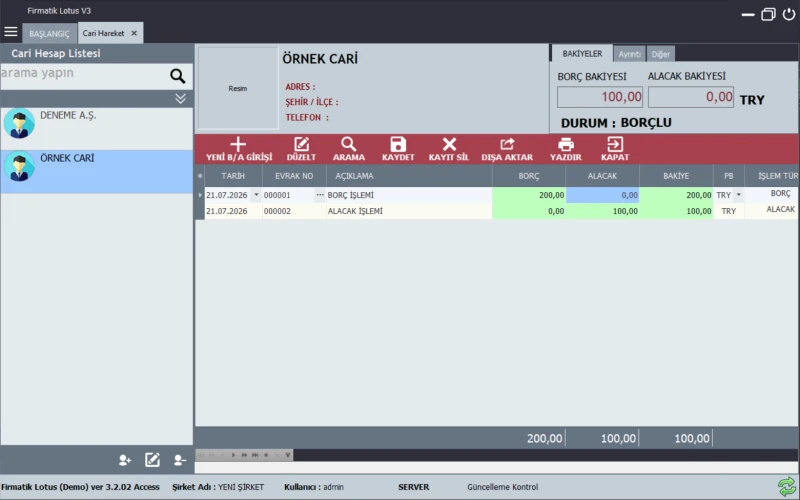The width and height of the screenshot is (800, 500).
Task: Add new account with person-plus icon
Action: point(125,460)
